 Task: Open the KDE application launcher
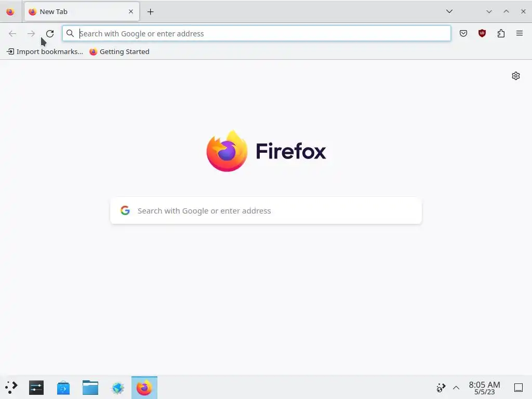[x=11, y=388]
